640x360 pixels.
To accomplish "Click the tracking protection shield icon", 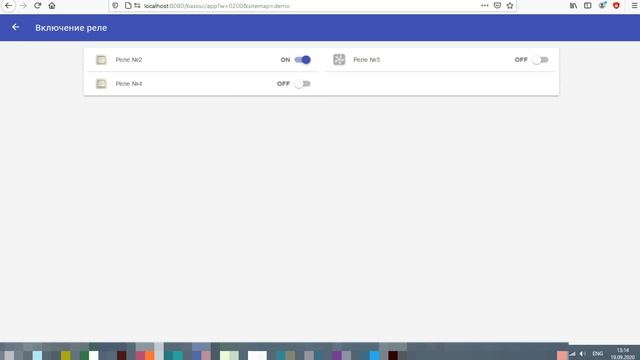I will click(x=116, y=6).
